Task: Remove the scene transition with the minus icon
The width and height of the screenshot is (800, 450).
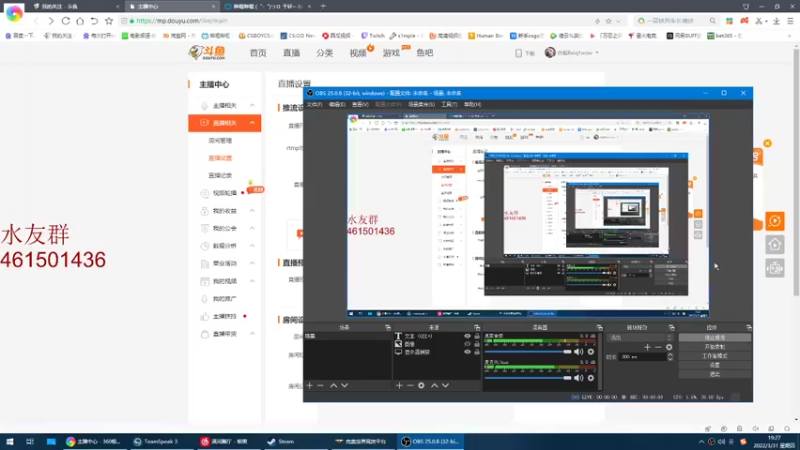Action: [x=658, y=347]
